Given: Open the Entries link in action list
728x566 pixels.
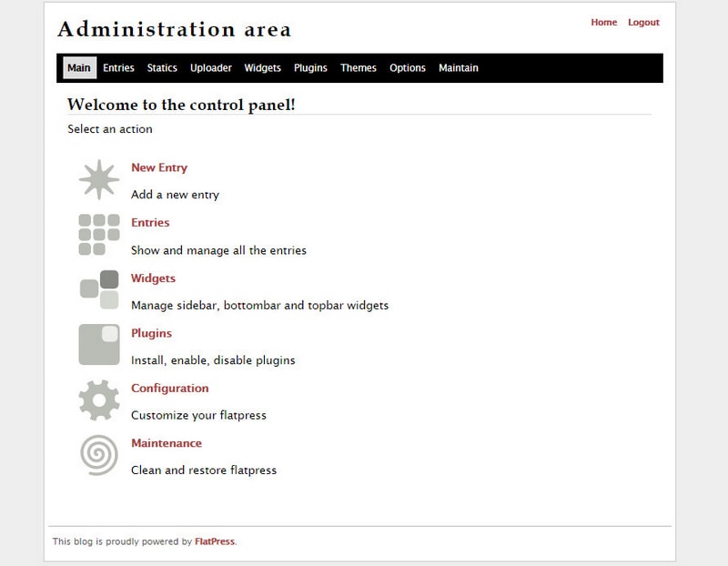Looking at the screenshot, I should point(150,222).
